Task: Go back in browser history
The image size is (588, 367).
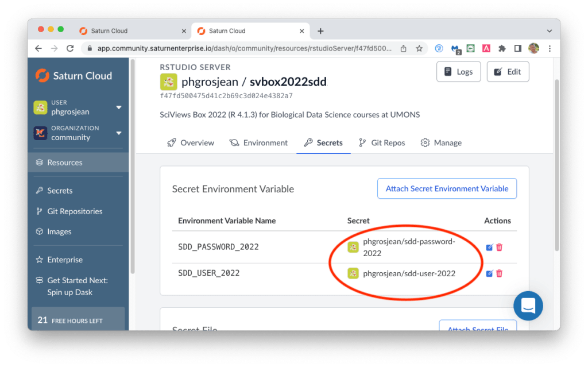Action: (38, 48)
